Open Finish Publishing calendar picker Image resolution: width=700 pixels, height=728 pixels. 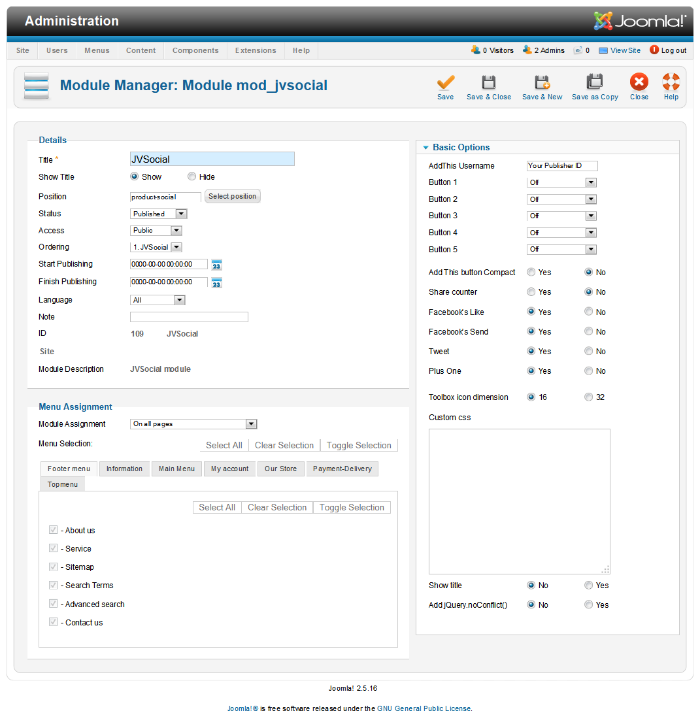click(x=216, y=282)
